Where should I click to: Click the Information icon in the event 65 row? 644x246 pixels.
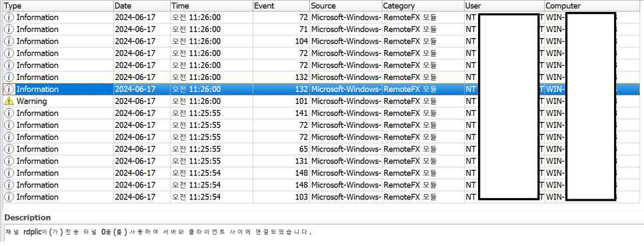coord(9,149)
